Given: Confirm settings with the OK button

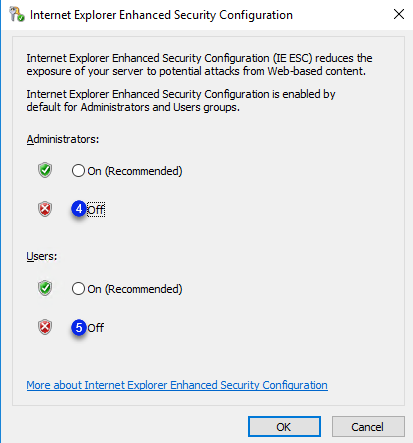Looking at the screenshot, I should (284, 427).
